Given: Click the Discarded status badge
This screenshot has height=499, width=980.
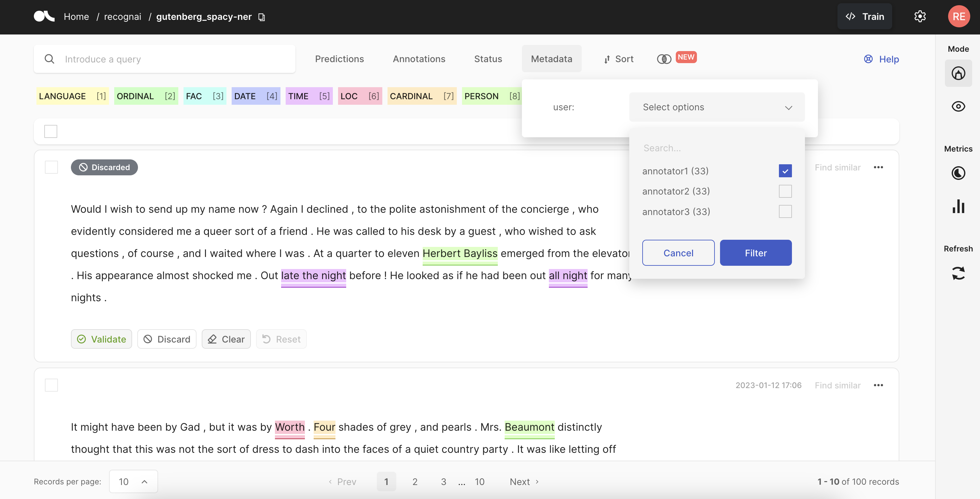Looking at the screenshot, I should point(104,167).
